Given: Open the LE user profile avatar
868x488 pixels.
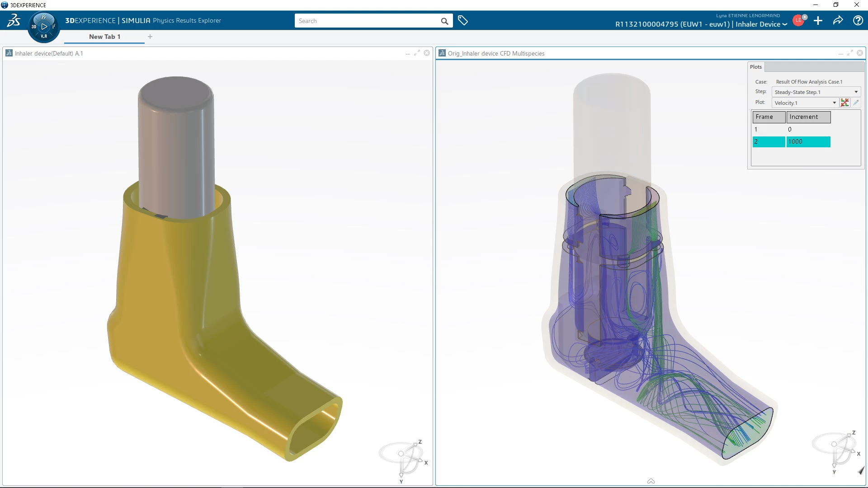Looking at the screenshot, I should [x=798, y=21].
